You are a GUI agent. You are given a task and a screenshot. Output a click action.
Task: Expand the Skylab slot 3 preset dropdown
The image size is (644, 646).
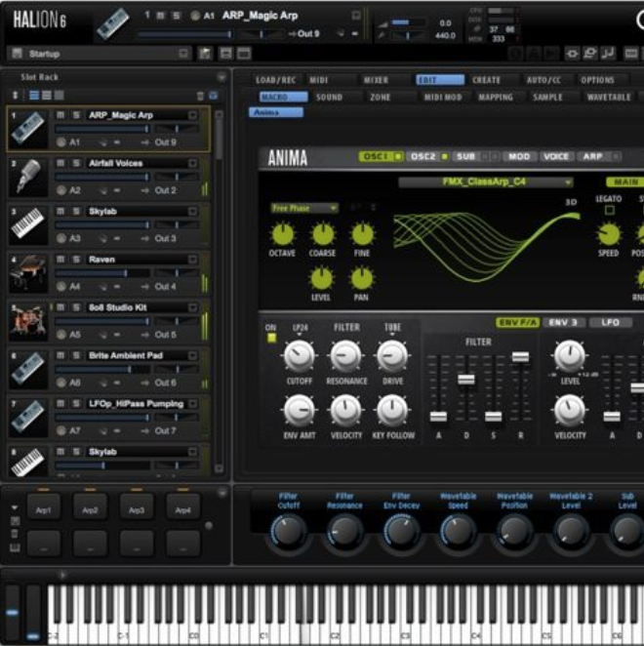pos(191,212)
